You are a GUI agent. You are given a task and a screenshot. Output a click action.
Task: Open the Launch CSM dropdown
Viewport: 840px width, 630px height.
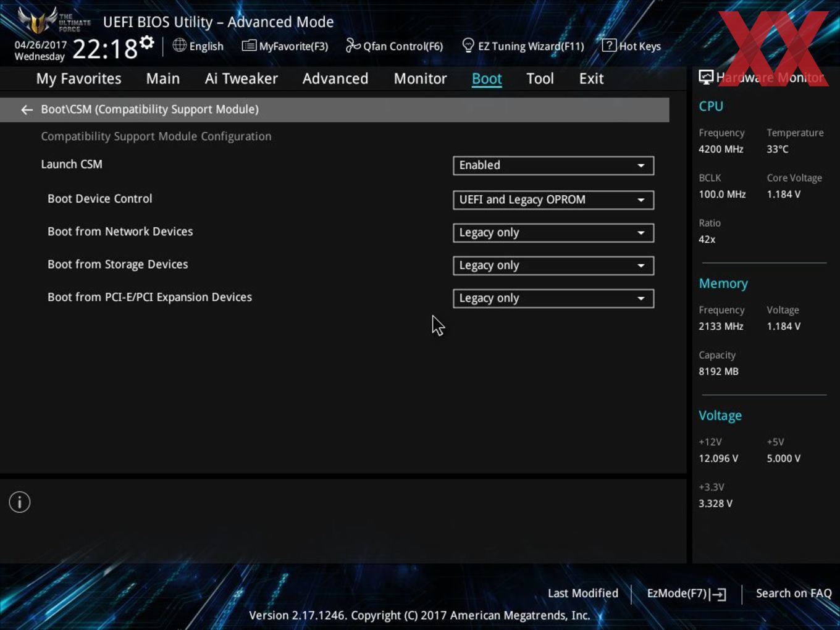coord(553,166)
